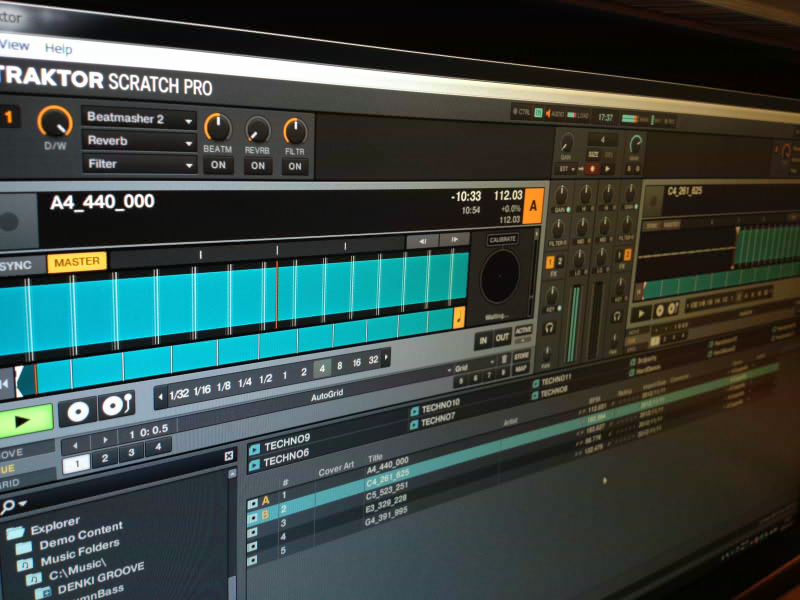Select loop size 32

pyautogui.click(x=373, y=360)
